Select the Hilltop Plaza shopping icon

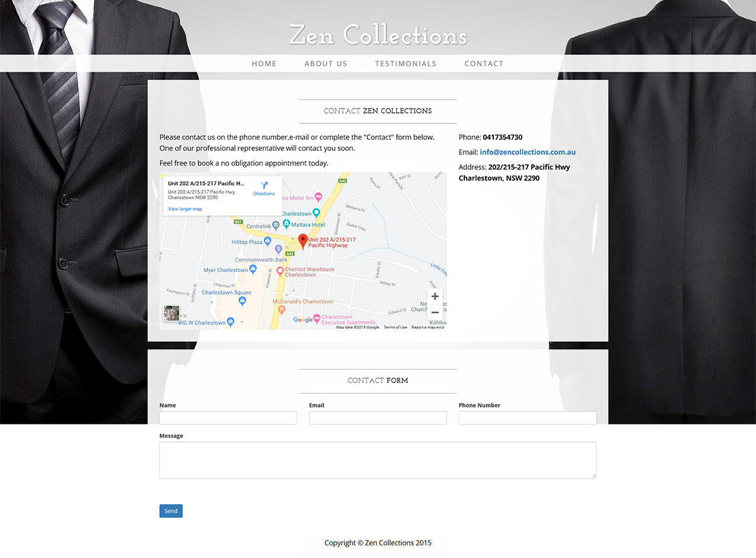click(268, 242)
